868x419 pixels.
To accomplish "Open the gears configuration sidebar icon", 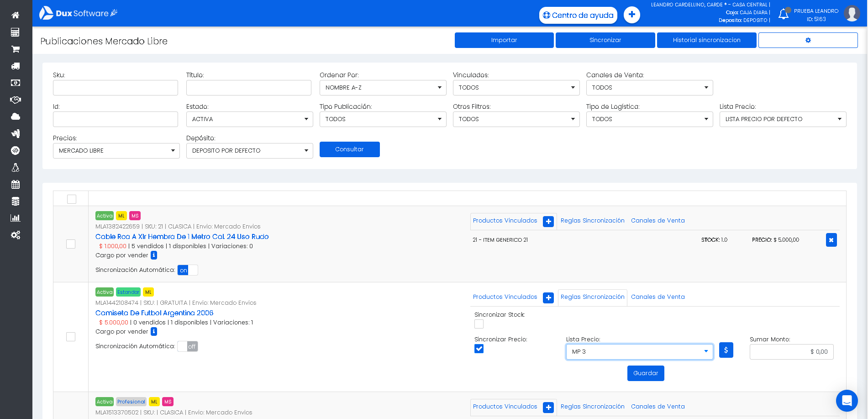I will tap(16, 235).
